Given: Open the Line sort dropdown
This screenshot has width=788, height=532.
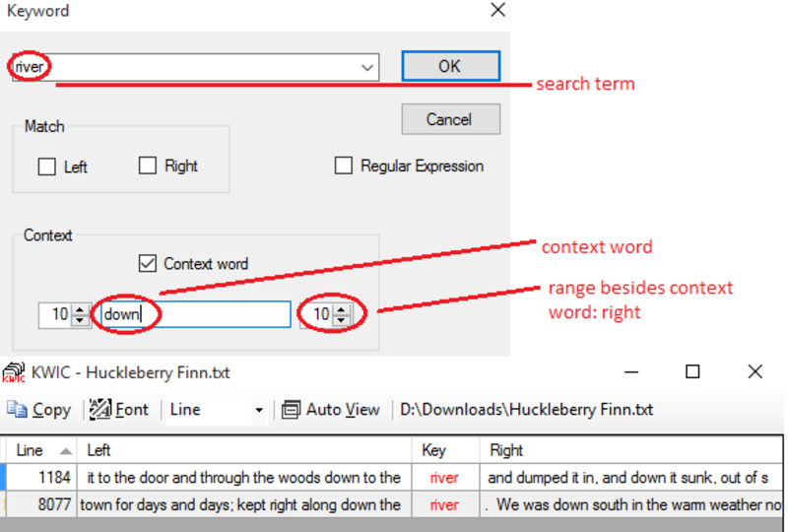Looking at the screenshot, I should point(259,410).
